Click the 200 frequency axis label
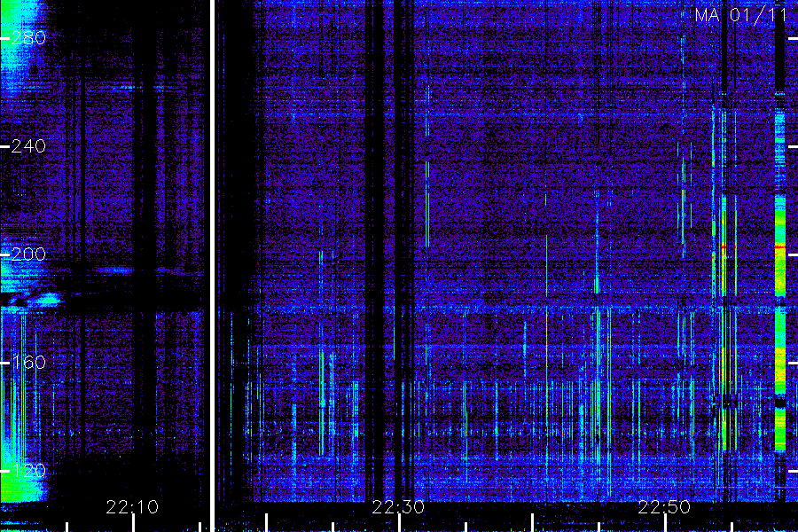Screen dimensions: 798x532 coord(28,254)
